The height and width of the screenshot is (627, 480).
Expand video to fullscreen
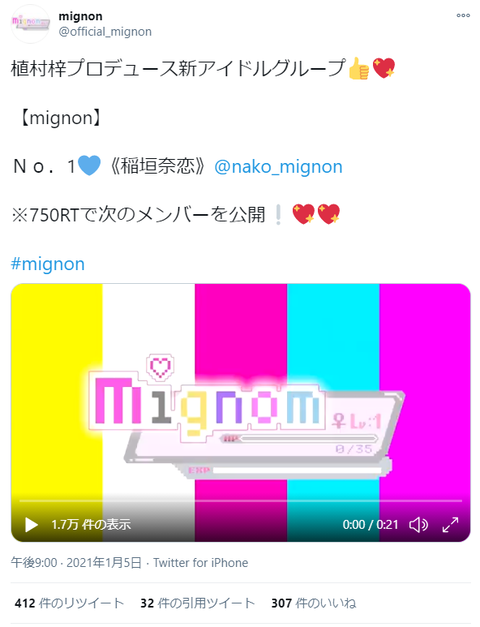pos(450,525)
